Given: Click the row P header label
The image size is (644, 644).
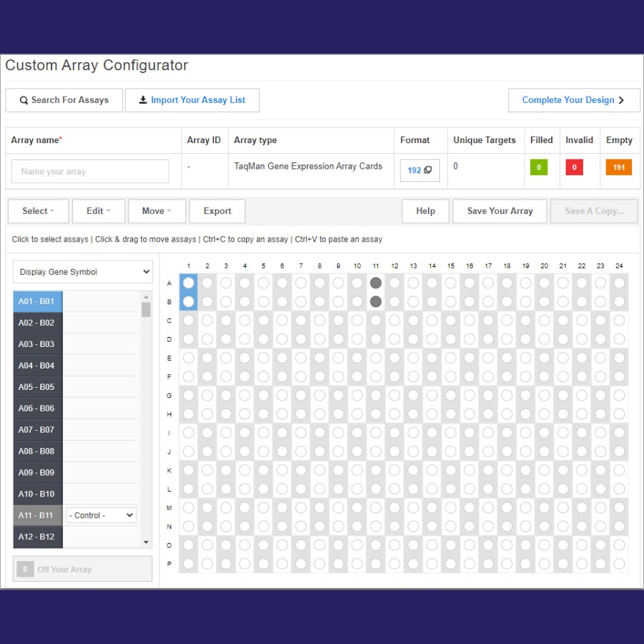Looking at the screenshot, I should (x=169, y=564).
